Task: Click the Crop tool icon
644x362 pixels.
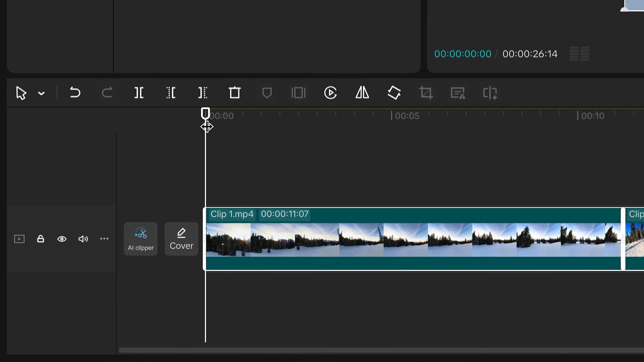Action: 426,93
